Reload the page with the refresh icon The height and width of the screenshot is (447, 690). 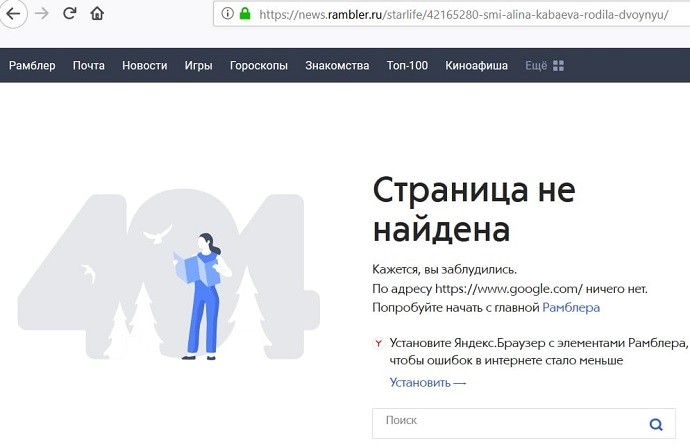point(70,13)
